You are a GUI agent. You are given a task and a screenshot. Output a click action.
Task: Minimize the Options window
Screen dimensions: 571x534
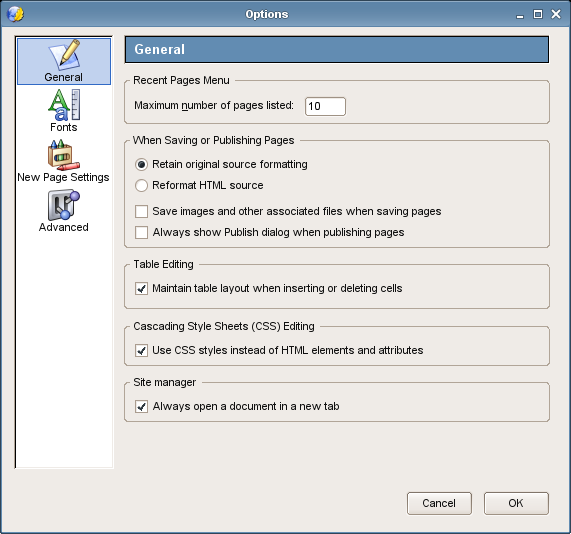click(520, 15)
